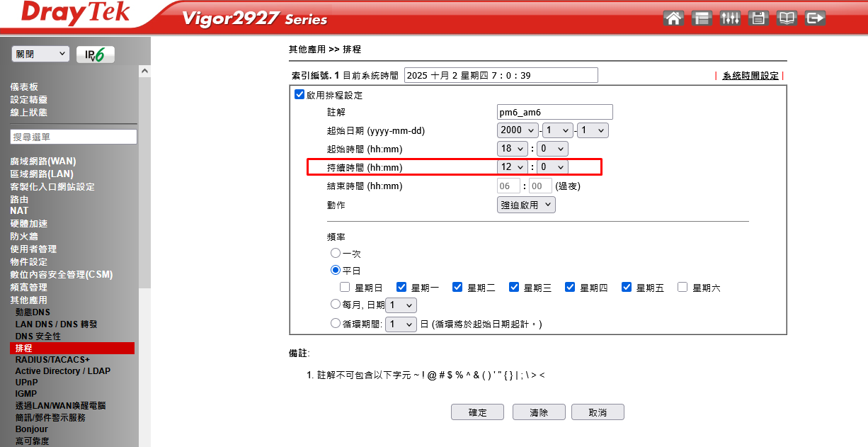Open the 持續時間 hour dropdown showing 12
Image resolution: width=868 pixels, height=447 pixels.
pyautogui.click(x=513, y=167)
